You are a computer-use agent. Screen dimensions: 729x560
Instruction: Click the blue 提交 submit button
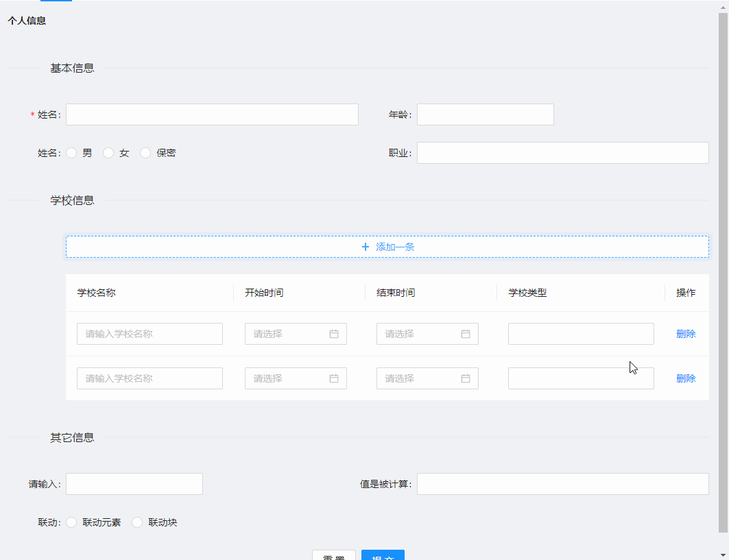[383, 555]
